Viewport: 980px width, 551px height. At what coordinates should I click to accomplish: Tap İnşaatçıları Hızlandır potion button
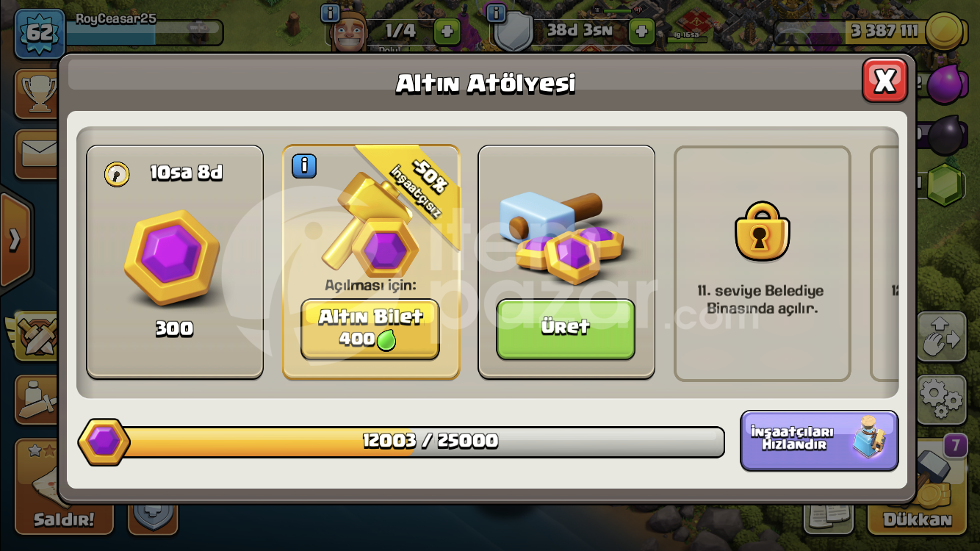coord(819,439)
